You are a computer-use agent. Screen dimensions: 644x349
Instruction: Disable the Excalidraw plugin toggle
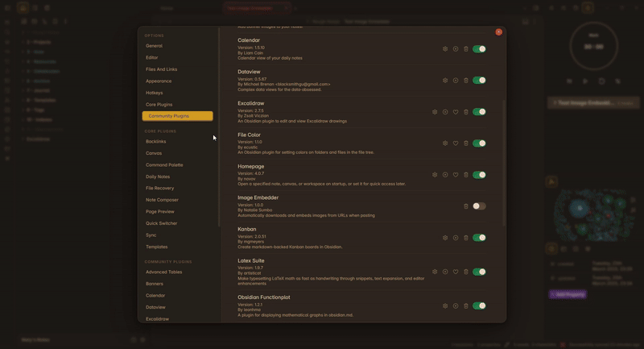[479, 112]
